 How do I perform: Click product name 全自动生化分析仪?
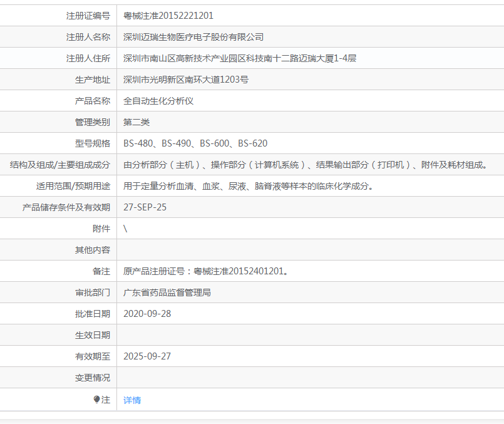[158, 101]
